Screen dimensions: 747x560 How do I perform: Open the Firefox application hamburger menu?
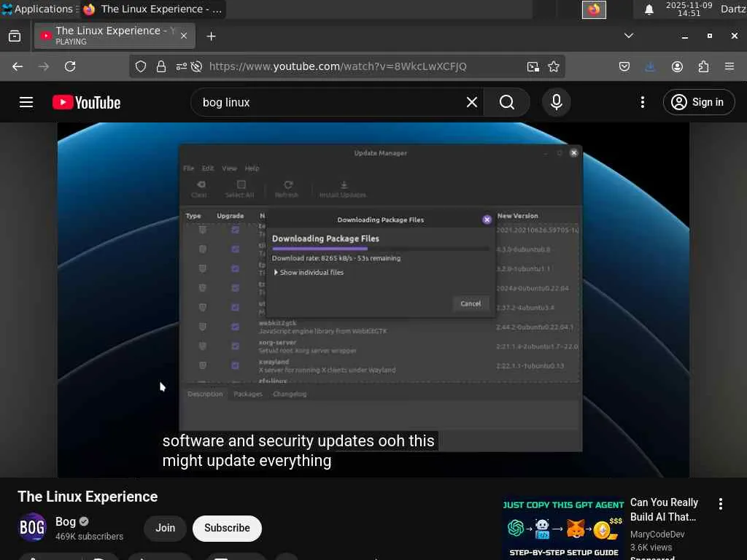(x=729, y=66)
